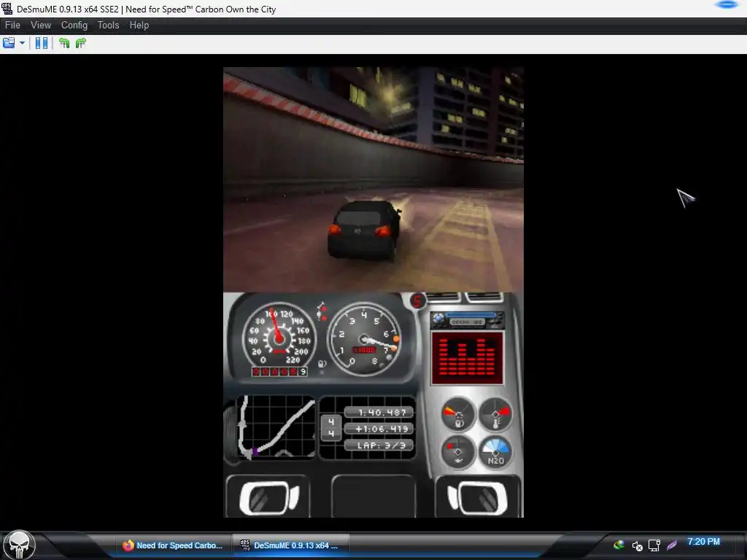
Task: Tap the blank center panel on dashboard
Action: click(x=373, y=496)
